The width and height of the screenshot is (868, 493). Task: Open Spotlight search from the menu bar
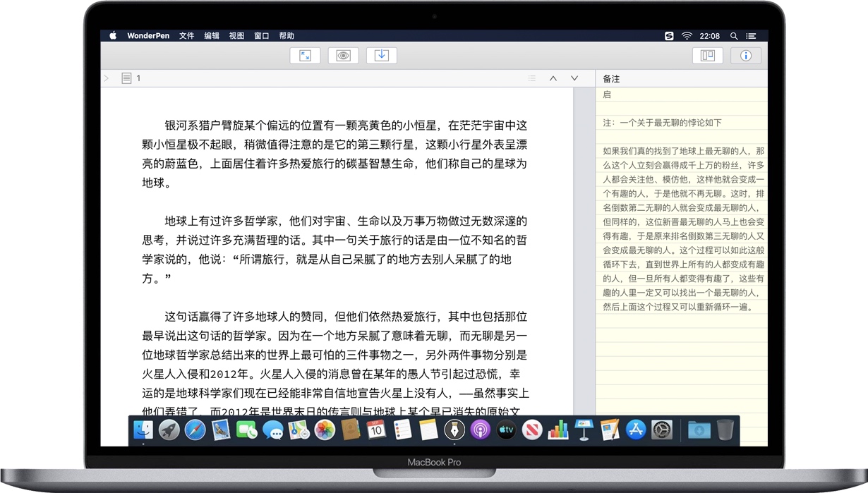(733, 35)
